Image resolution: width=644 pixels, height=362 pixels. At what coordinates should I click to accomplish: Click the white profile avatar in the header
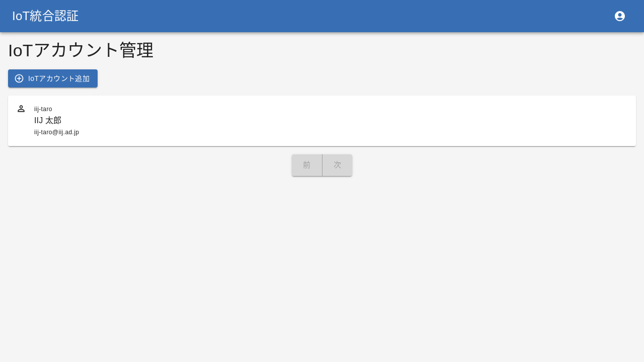point(620,16)
